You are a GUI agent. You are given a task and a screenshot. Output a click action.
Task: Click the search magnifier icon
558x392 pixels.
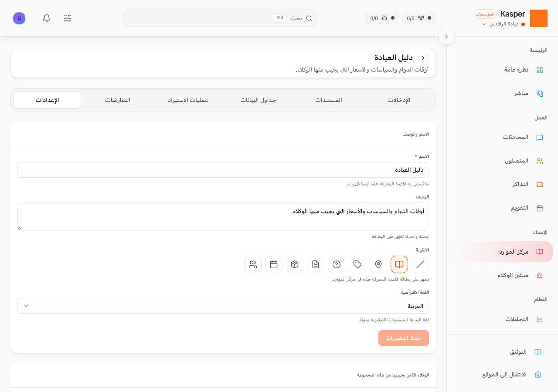pos(309,18)
